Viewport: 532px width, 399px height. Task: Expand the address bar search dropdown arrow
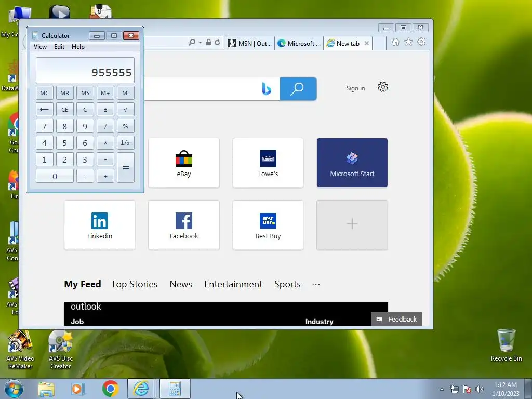[200, 43]
